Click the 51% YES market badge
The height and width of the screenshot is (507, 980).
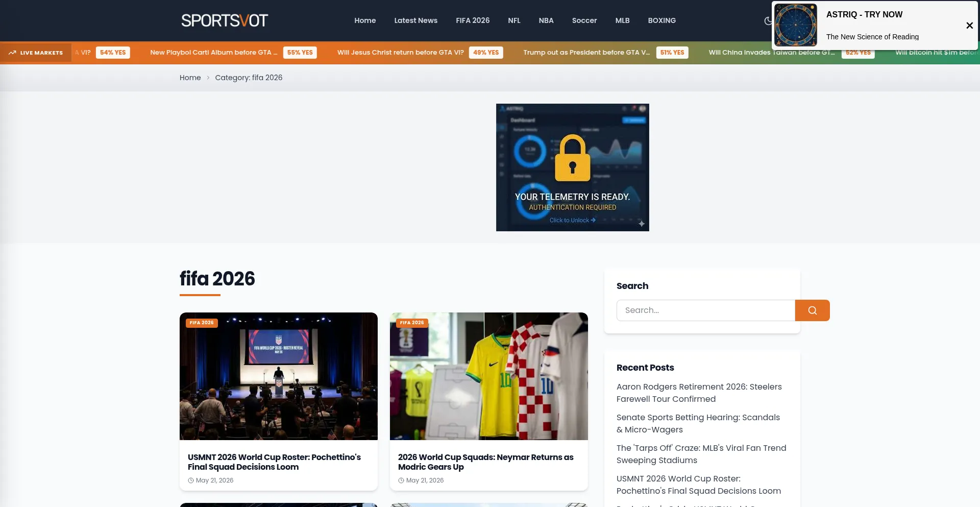(x=672, y=53)
